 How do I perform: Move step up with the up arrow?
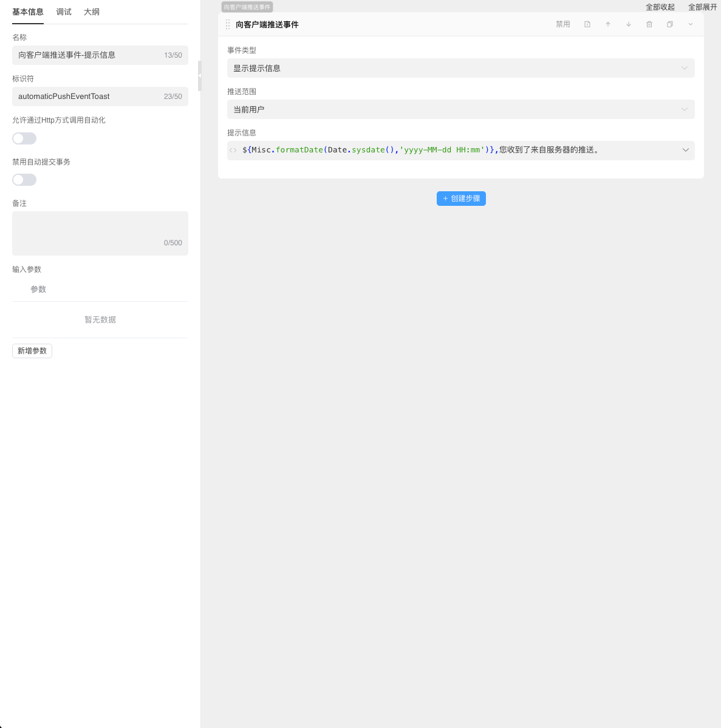(608, 24)
